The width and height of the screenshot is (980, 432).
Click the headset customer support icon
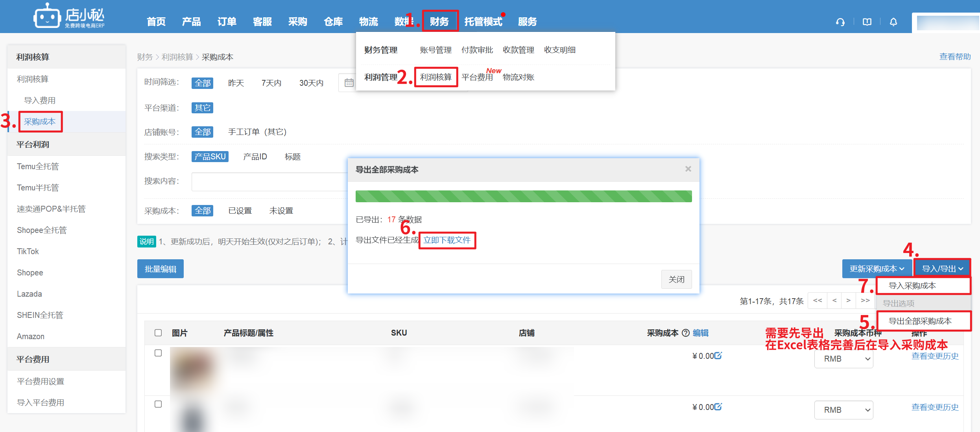tap(840, 22)
